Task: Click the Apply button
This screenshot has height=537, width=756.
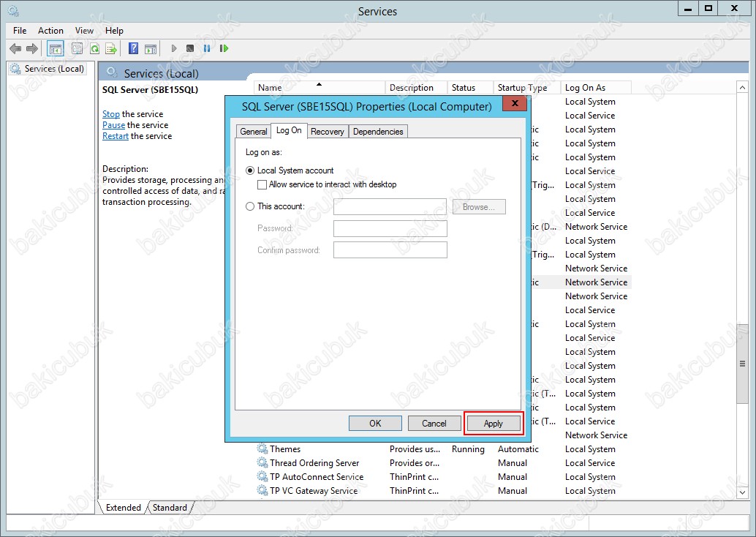Action: point(494,423)
